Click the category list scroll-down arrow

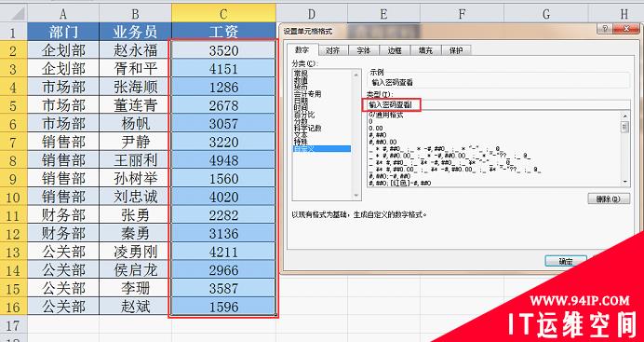pyautogui.click(x=356, y=195)
